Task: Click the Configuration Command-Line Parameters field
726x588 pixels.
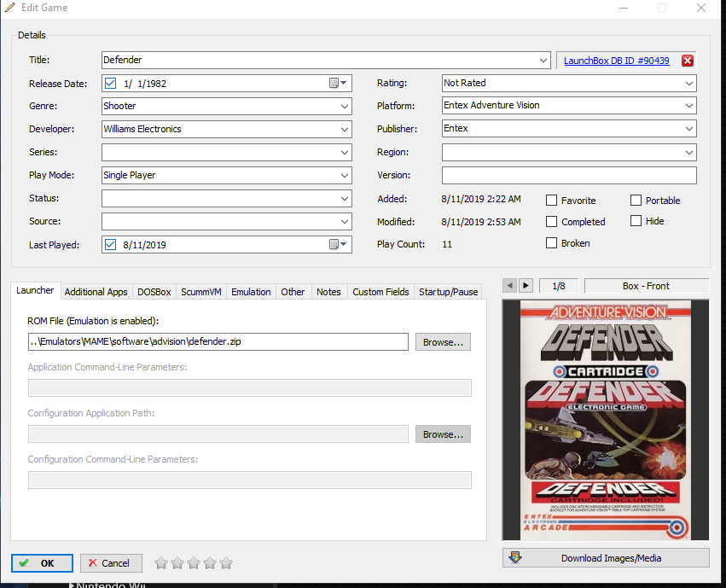Action: tap(250, 480)
